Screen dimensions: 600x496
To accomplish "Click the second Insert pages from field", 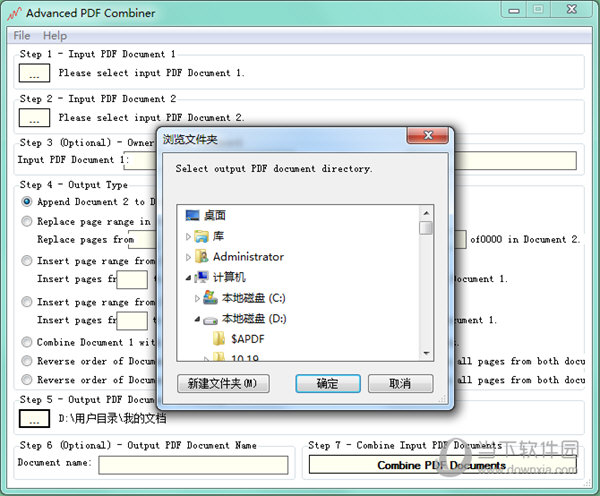I will coord(132,320).
